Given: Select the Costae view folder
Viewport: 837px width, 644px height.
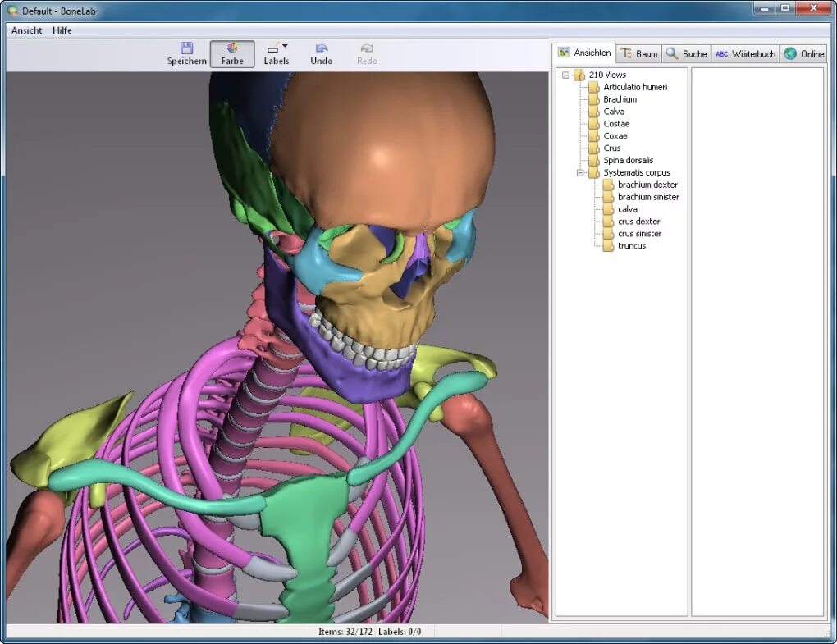Looking at the screenshot, I should (616, 124).
